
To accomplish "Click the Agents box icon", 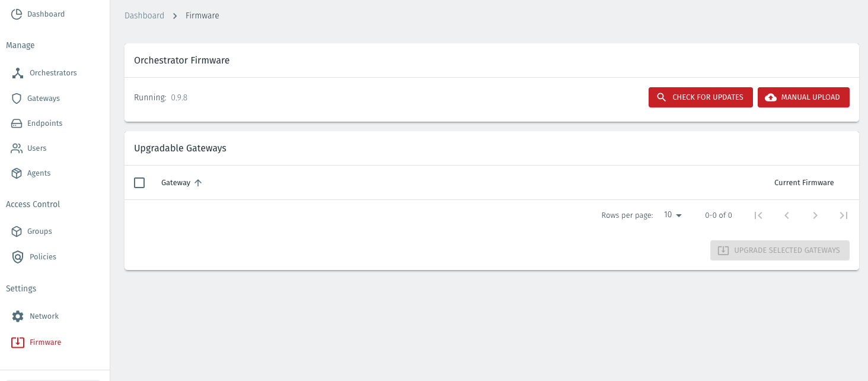I will tap(17, 173).
